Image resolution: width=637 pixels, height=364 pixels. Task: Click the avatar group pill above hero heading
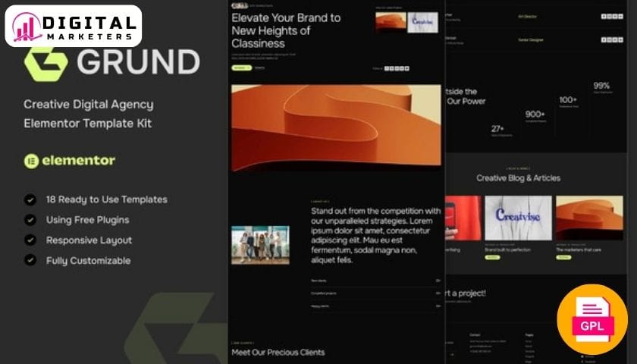coord(240,6)
